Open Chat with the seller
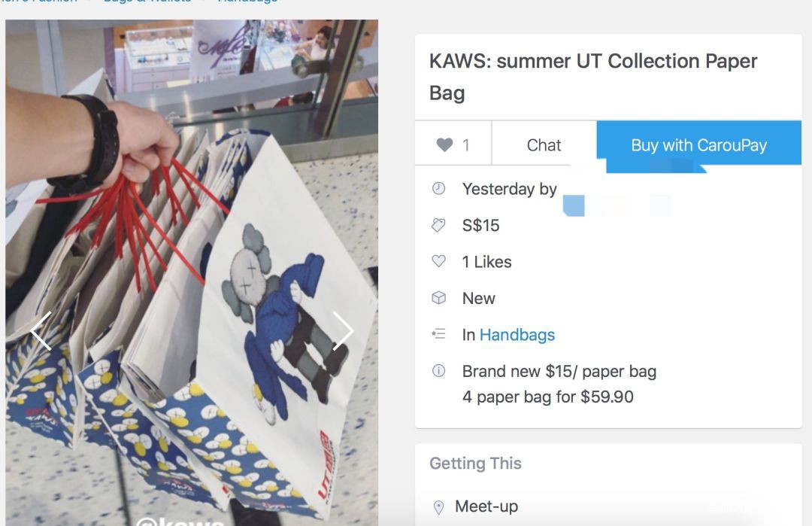The image size is (812, 526). click(544, 144)
